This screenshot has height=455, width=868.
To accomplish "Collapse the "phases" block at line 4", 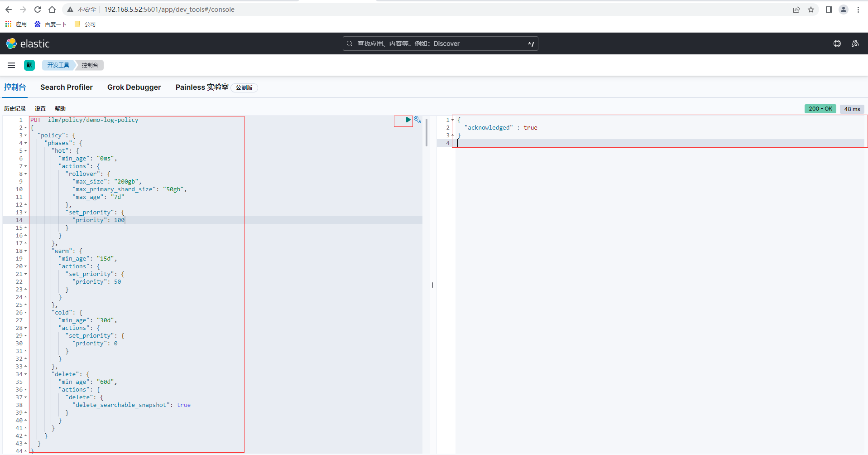I will point(25,143).
